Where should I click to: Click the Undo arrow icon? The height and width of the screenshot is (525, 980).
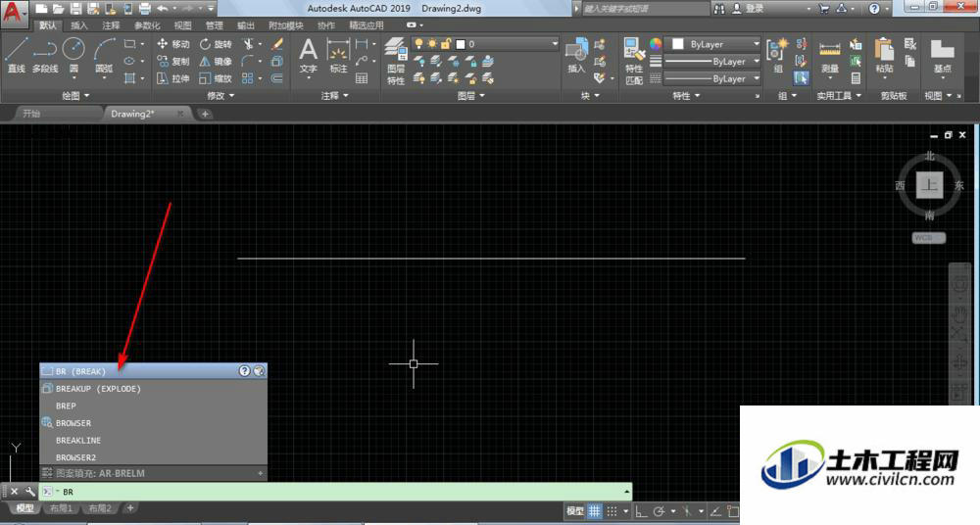tap(162, 9)
